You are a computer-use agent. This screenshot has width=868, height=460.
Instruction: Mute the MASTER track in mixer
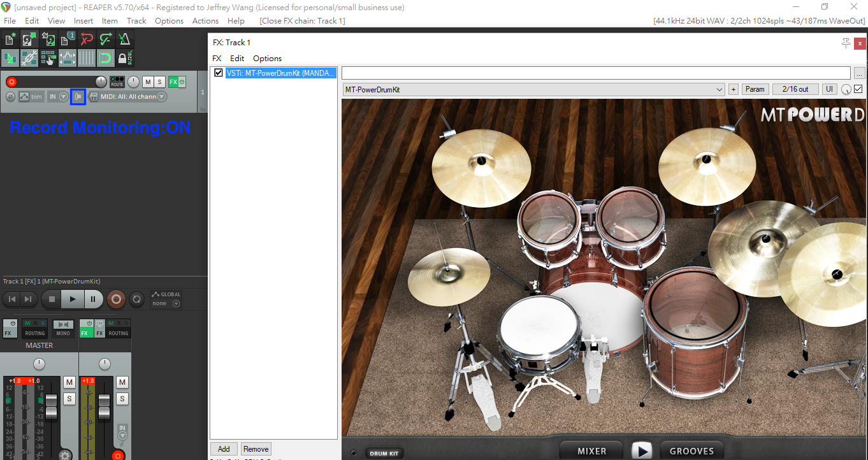click(x=69, y=382)
